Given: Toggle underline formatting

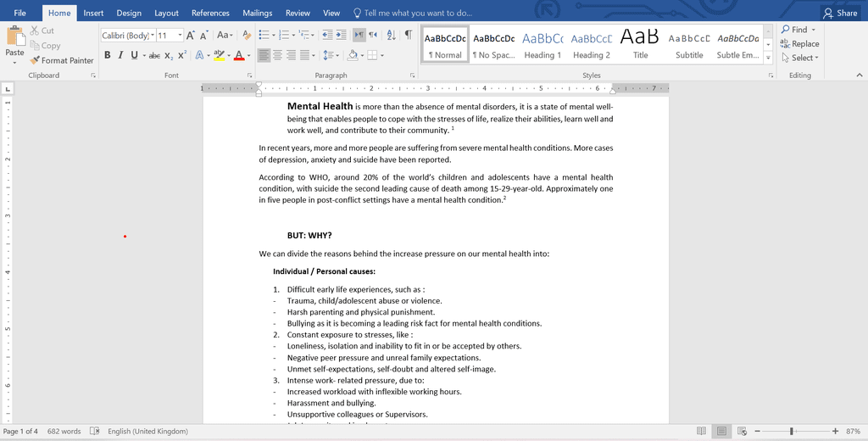Looking at the screenshot, I should click(134, 55).
